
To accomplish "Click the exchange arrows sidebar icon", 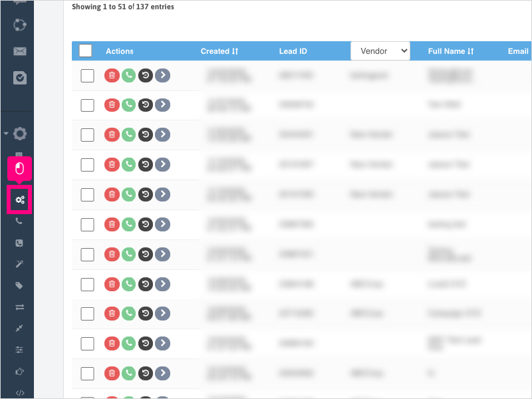I will [20, 307].
